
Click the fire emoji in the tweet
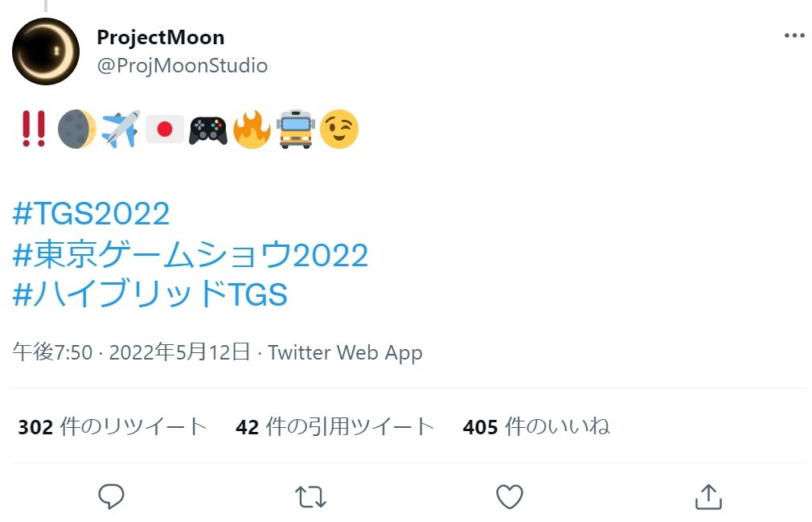tap(252, 129)
